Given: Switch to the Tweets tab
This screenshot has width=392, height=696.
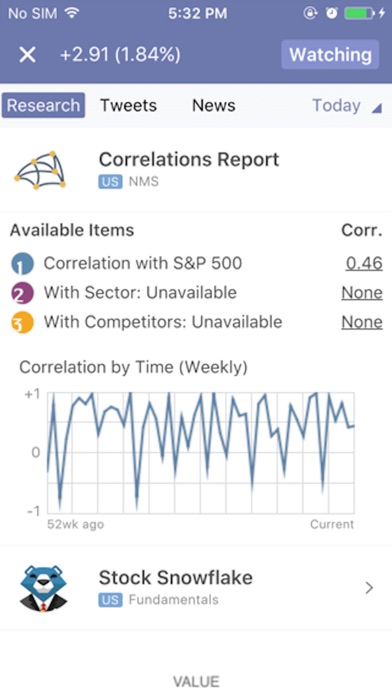Looking at the screenshot, I should pos(128,106).
